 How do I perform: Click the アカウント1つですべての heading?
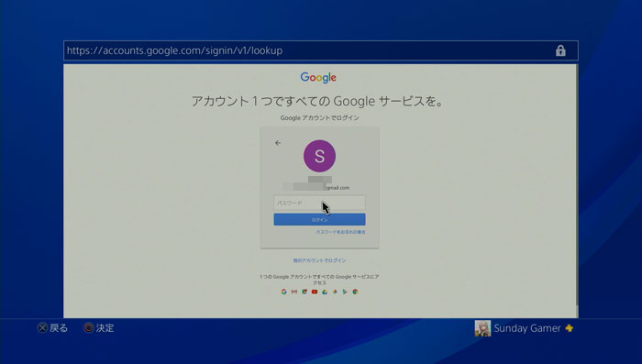tap(318, 101)
